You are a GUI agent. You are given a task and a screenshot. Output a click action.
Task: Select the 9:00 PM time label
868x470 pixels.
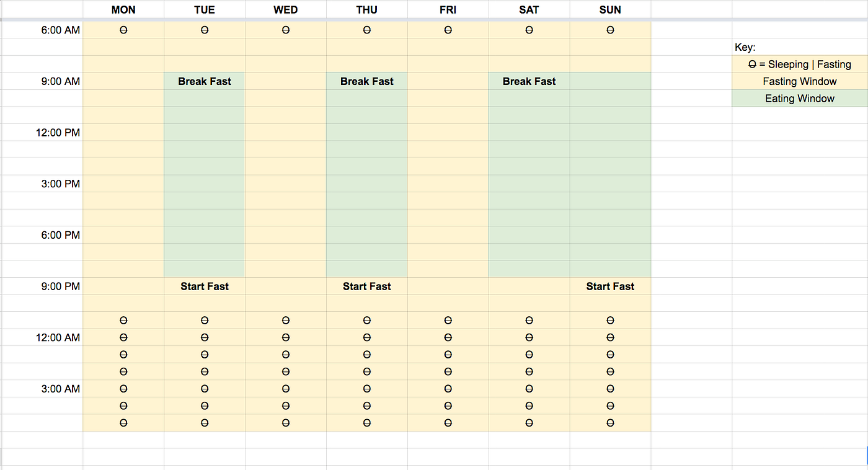tap(61, 286)
